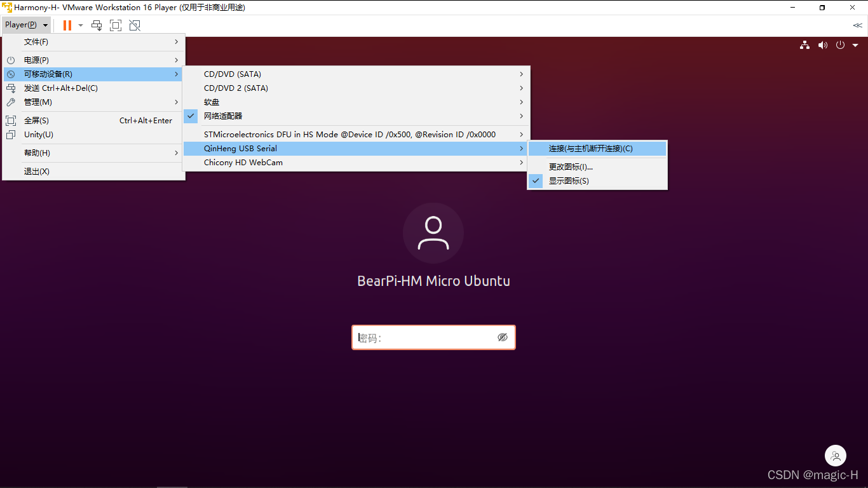The image size is (868, 488).
Task: Click the BearPi-HM Micro Ubuntu username text
Action: click(x=434, y=281)
